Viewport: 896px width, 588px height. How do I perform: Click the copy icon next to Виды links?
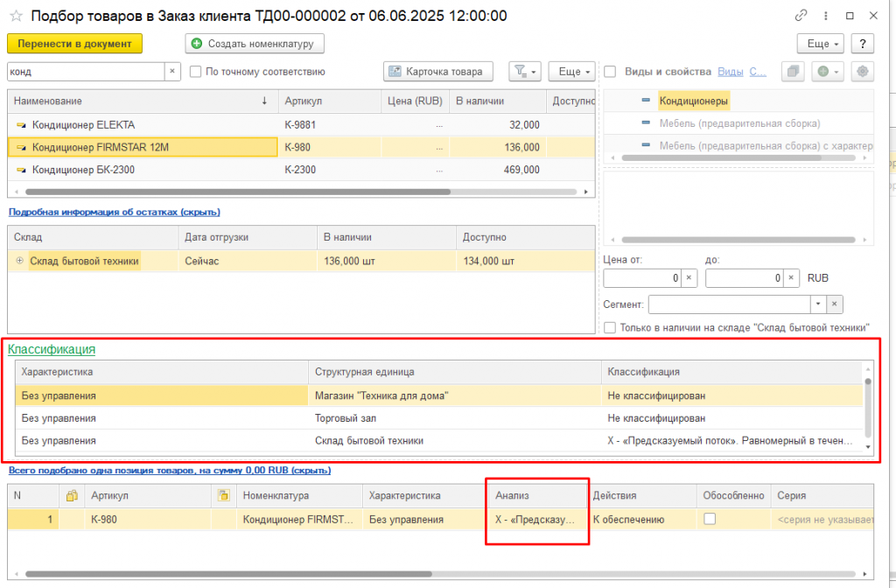click(794, 72)
